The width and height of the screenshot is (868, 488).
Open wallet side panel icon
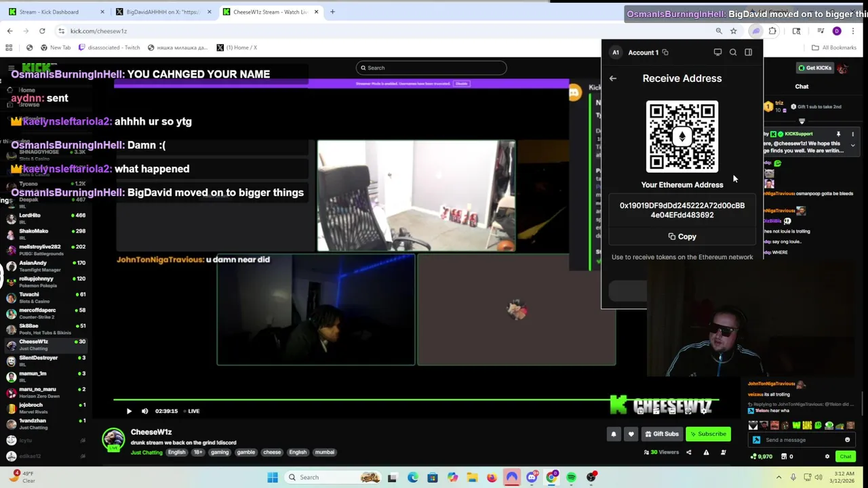(748, 52)
